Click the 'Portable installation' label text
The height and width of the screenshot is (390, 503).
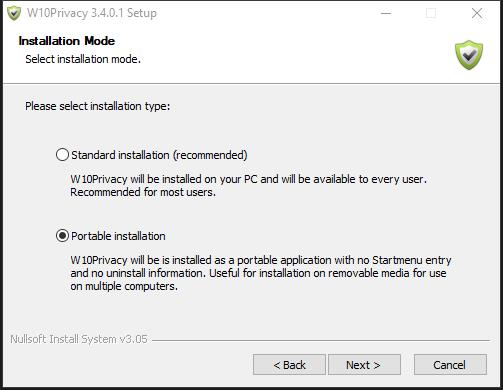coord(118,236)
